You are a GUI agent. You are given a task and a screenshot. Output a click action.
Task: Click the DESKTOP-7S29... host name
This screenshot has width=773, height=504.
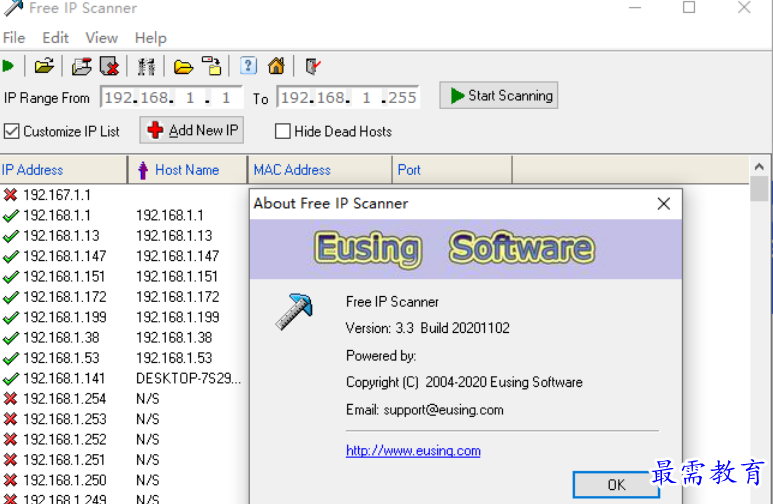(x=188, y=378)
